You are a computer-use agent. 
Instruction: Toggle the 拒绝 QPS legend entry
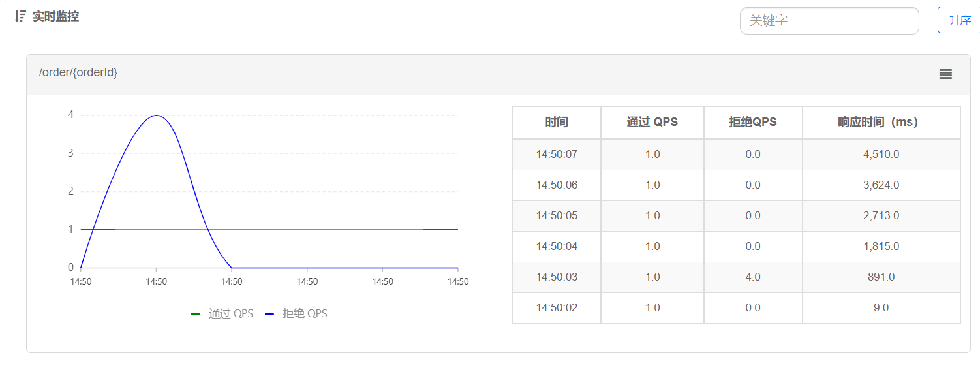[x=296, y=314]
